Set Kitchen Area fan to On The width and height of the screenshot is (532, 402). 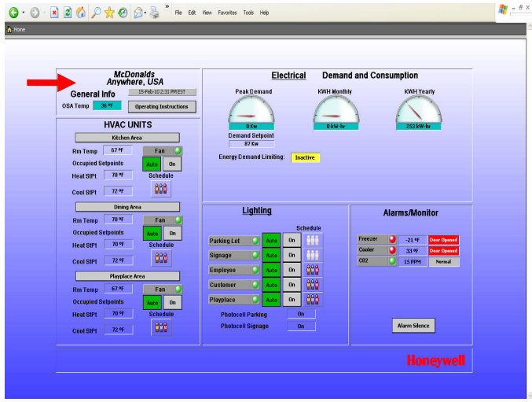(172, 164)
